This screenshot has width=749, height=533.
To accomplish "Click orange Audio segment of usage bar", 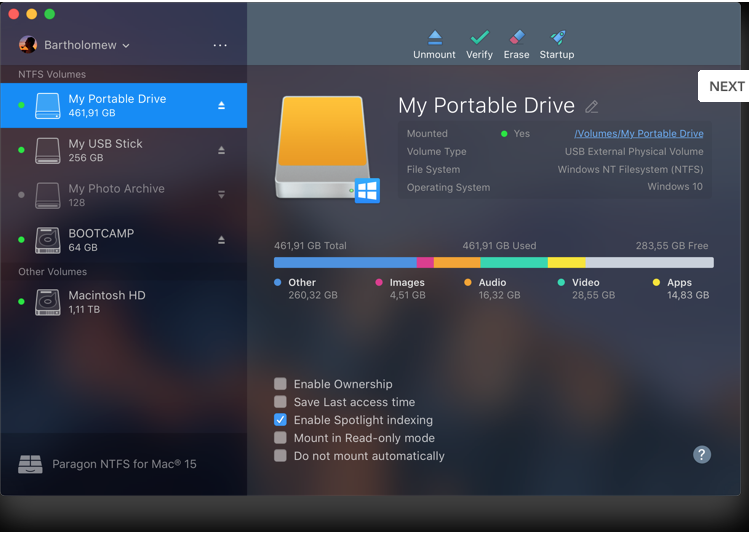I will pyautogui.click(x=457, y=262).
